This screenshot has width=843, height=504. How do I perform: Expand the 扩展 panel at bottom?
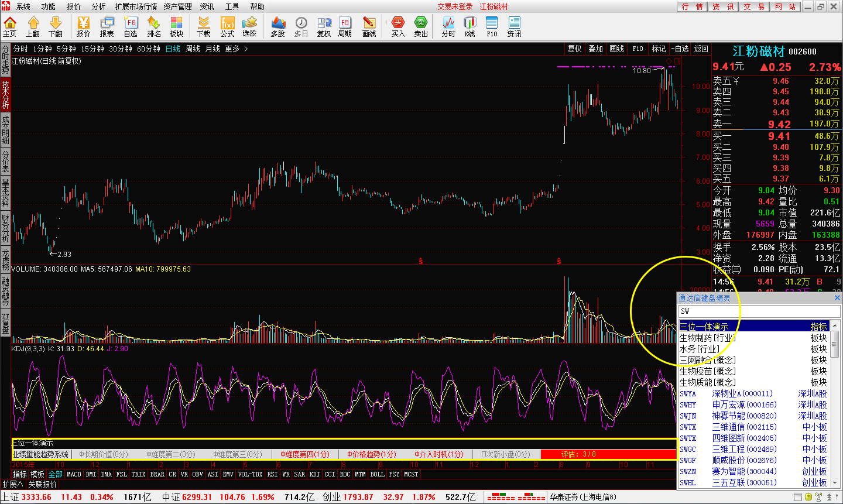point(12,484)
